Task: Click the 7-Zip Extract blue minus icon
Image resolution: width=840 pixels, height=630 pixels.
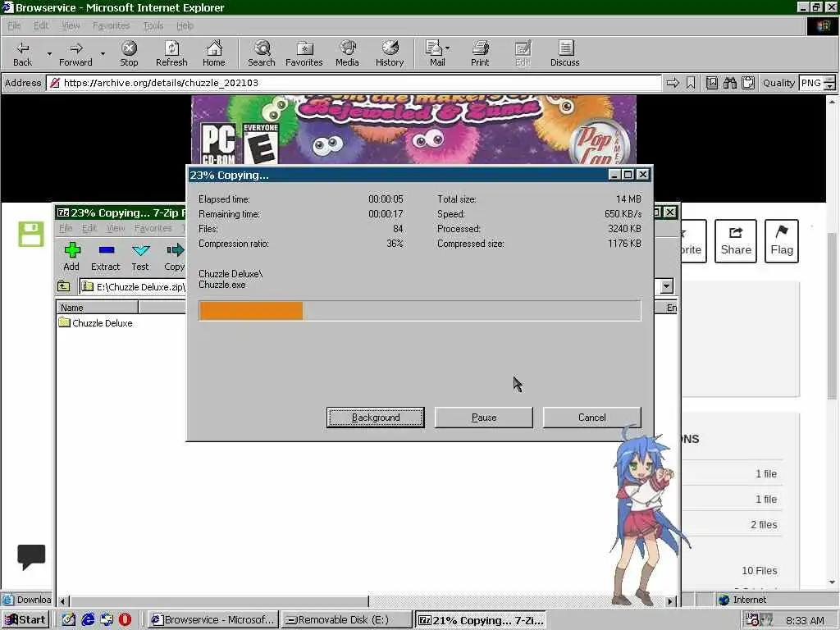Action: [106, 249]
